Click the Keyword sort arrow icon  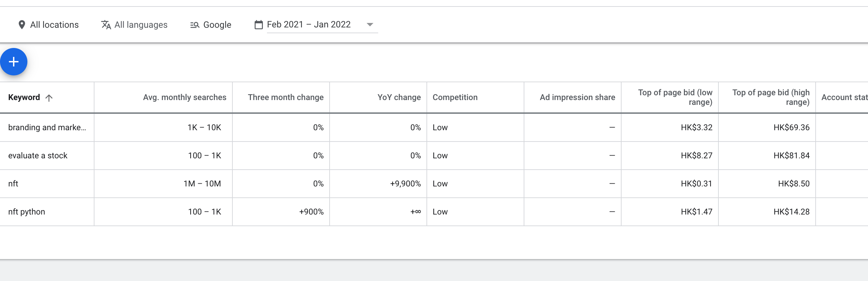pos(49,98)
